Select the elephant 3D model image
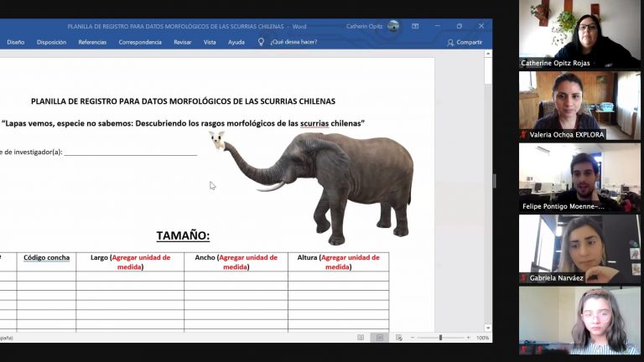The width and height of the screenshot is (644, 362). [x=319, y=188]
